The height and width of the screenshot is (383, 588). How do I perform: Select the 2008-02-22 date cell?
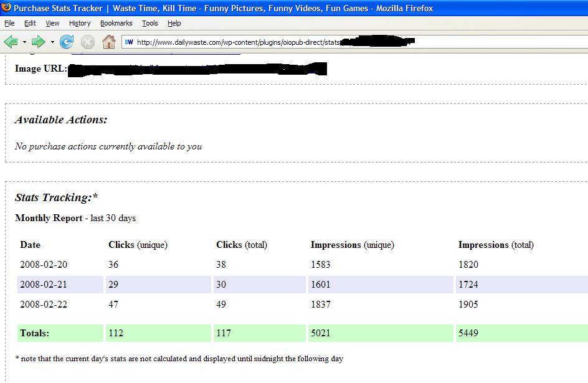point(44,305)
